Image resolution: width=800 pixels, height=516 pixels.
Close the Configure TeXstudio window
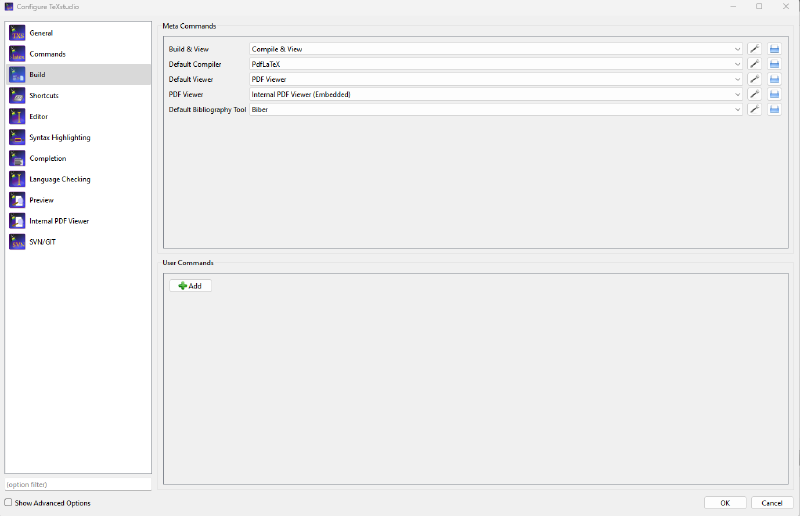[x=786, y=7]
